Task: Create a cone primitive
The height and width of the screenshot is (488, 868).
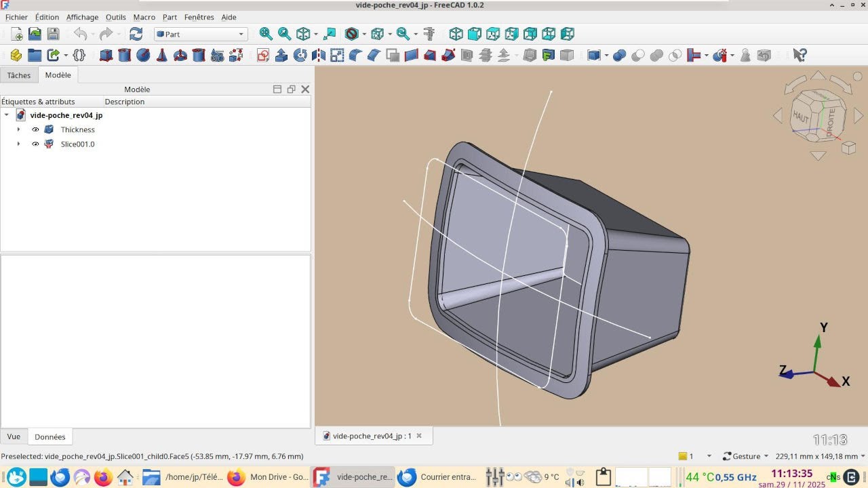Action: point(161,56)
